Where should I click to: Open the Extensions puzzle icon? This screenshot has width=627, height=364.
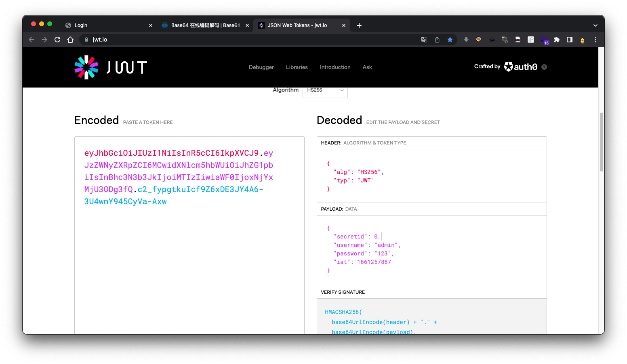point(557,40)
